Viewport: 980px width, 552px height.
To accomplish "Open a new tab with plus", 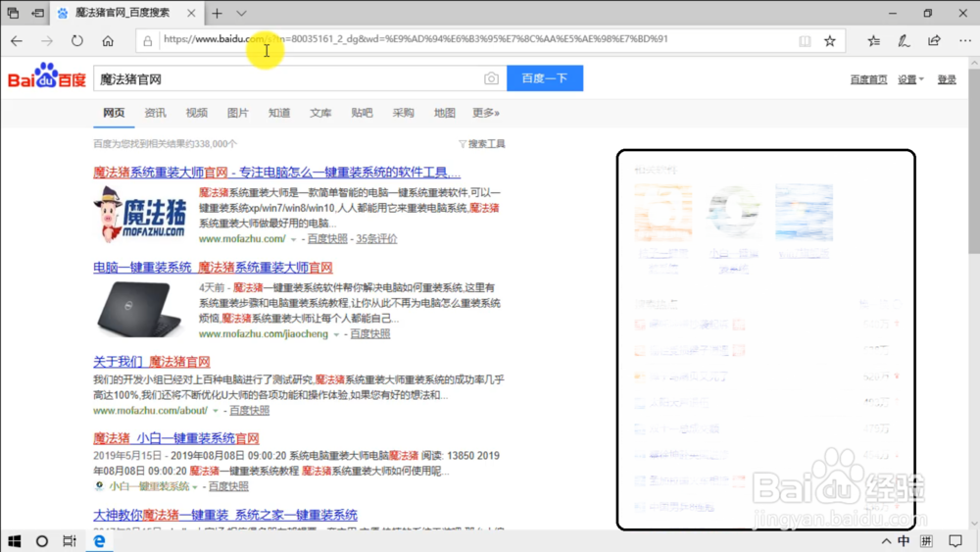I will (x=217, y=13).
